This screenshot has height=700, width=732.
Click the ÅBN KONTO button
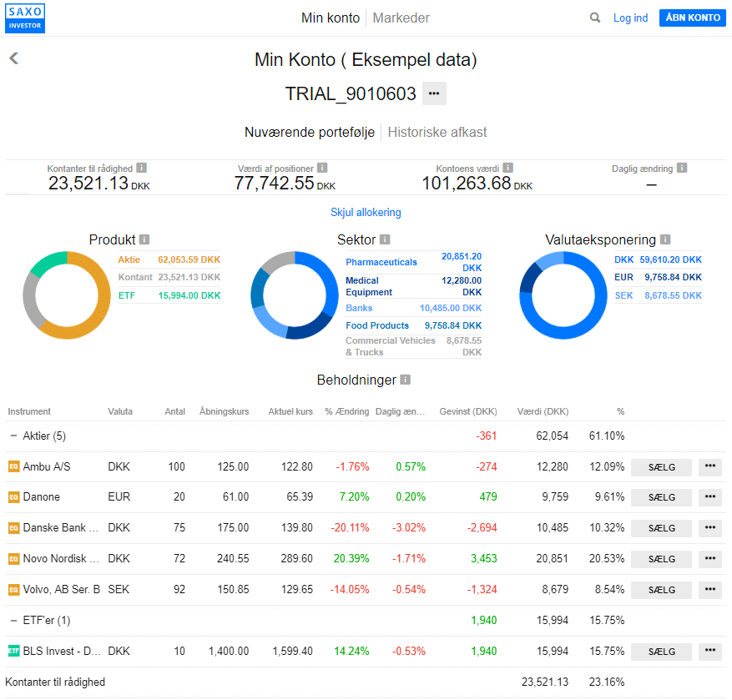693,18
